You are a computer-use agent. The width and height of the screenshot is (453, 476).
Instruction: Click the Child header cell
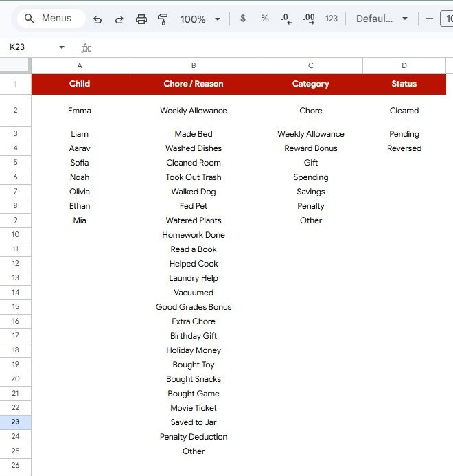(x=80, y=84)
